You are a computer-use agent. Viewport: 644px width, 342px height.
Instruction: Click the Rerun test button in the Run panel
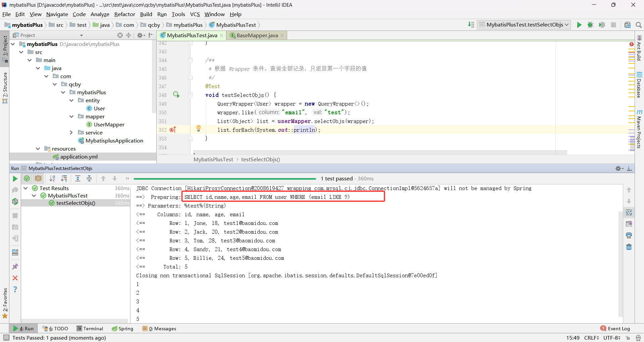coord(15,179)
